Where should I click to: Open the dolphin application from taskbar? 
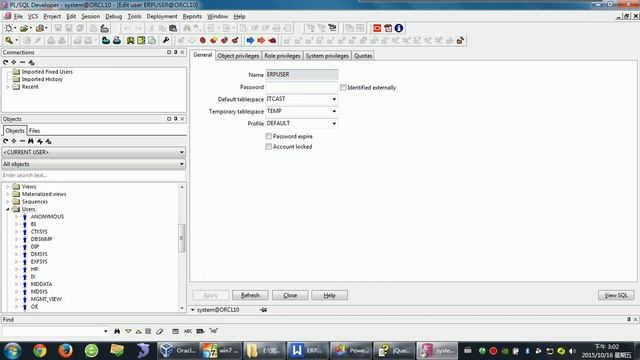(x=143, y=351)
